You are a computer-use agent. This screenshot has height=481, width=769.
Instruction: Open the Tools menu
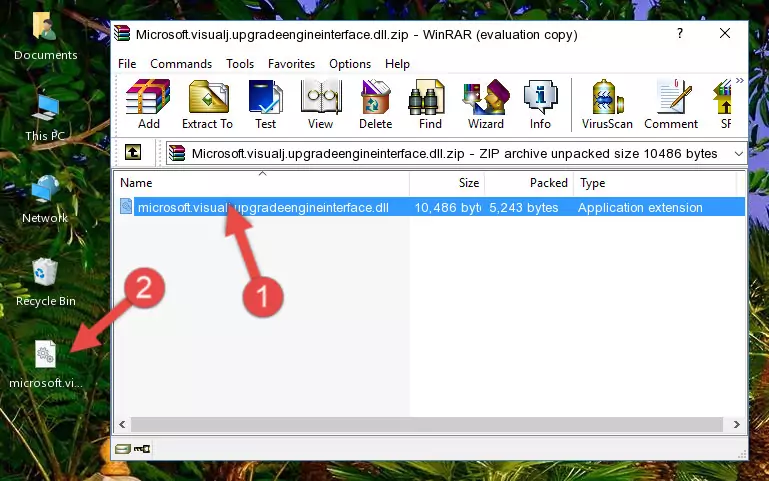pyautogui.click(x=240, y=64)
